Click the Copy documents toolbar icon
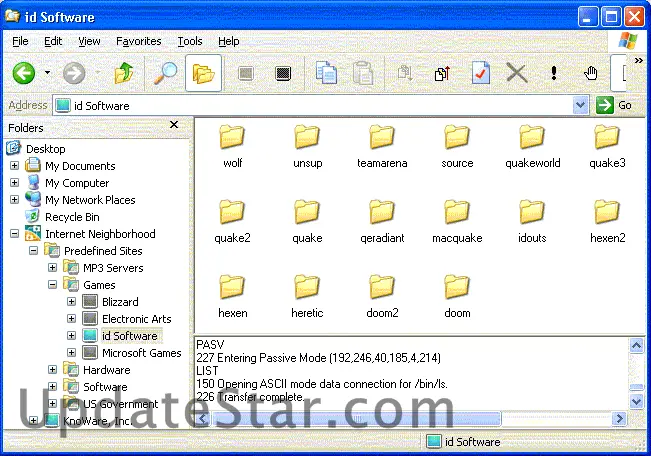This screenshot has width=651, height=456. (x=326, y=73)
